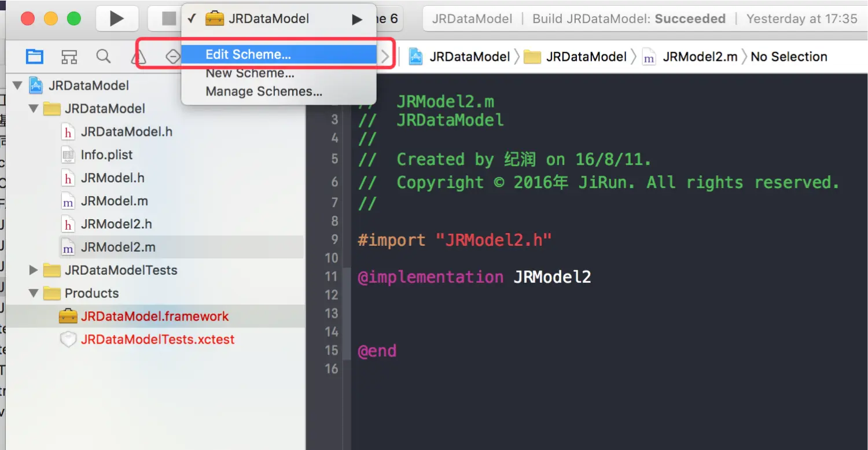This screenshot has height=450, width=868.
Task: Select JRDataModelTests.xctest product
Action: [x=157, y=340]
